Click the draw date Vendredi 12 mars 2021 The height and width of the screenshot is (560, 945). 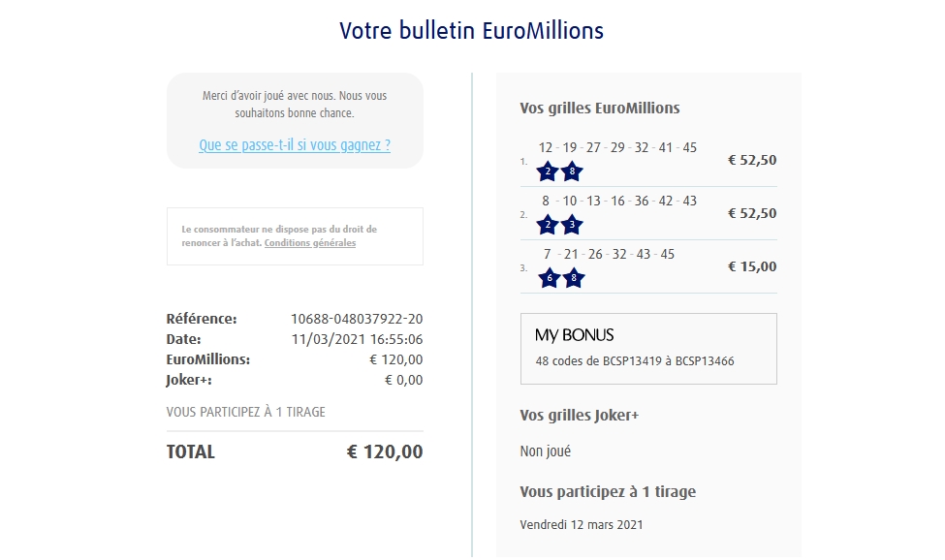click(x=582, y=525)
